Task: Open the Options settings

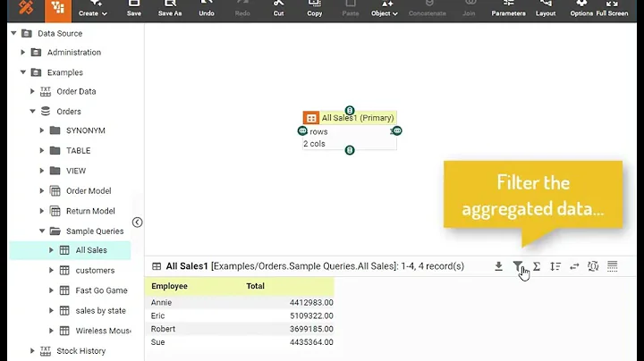Action: pos(581,9)
